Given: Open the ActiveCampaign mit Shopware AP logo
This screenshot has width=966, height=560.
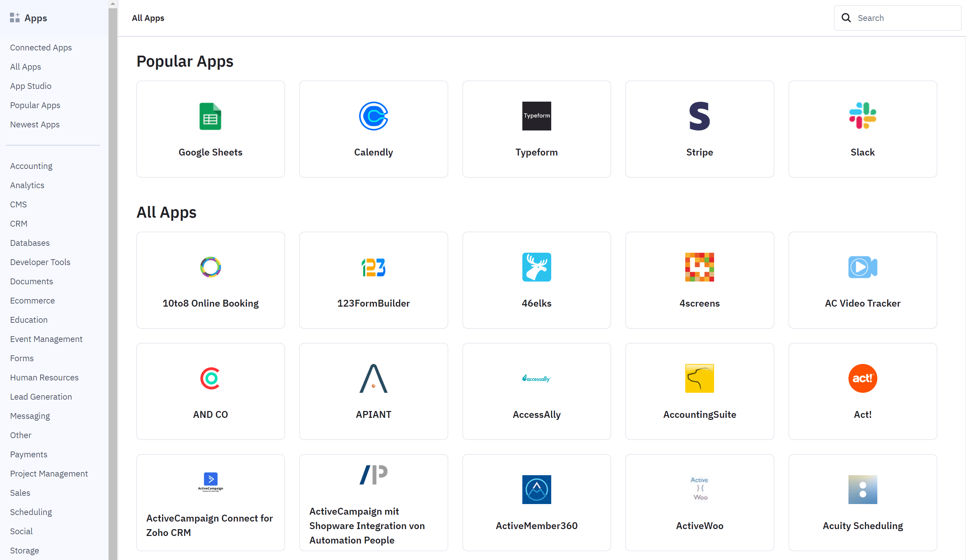Looking at the screenshot, I should [373, 475].
